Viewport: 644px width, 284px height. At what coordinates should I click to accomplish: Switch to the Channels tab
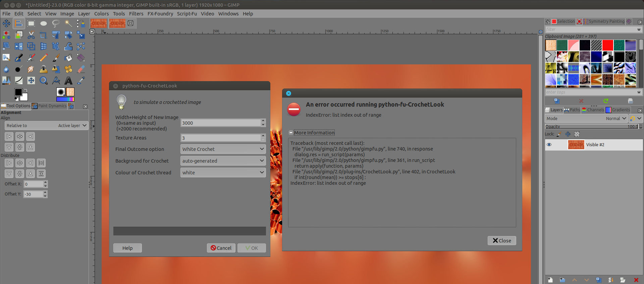coord(593,110)
